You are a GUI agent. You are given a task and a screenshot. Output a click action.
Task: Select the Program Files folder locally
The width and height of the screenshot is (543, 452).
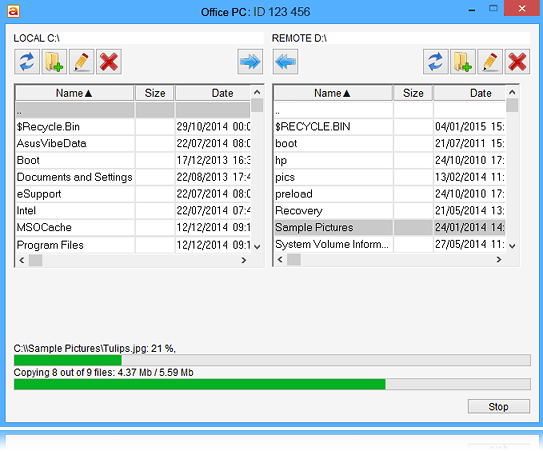point(74,245)
